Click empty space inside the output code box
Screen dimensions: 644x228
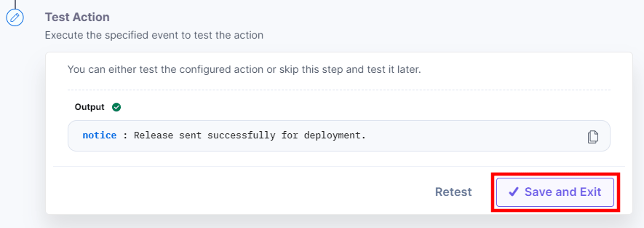(475, 136)
